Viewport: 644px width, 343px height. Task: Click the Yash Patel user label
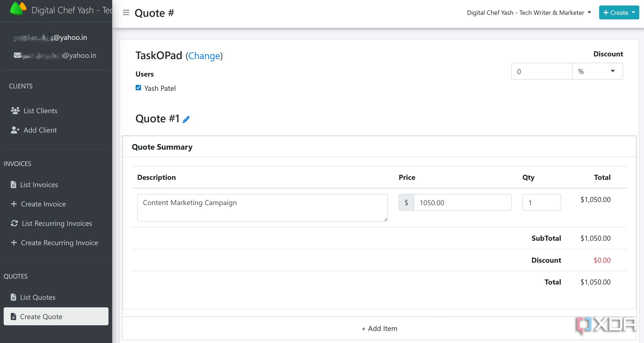click(x=160, y=88)
